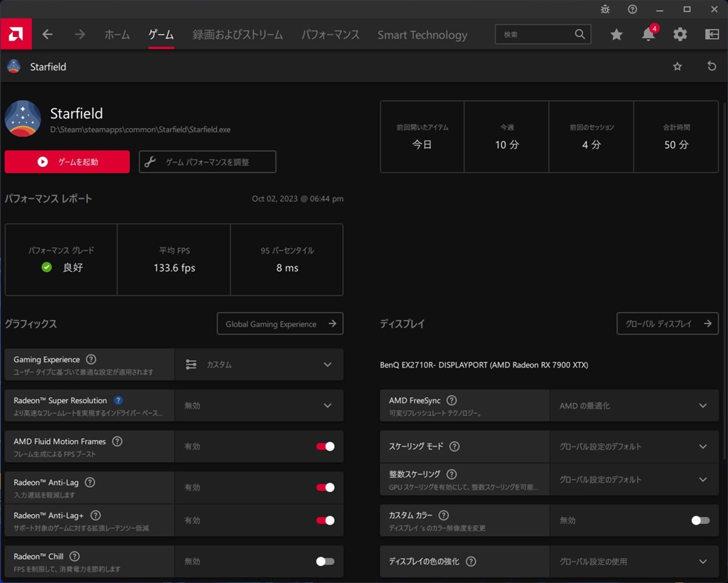Toggle the sidebar panel icon
728x583 pixels.
point(712,34)
